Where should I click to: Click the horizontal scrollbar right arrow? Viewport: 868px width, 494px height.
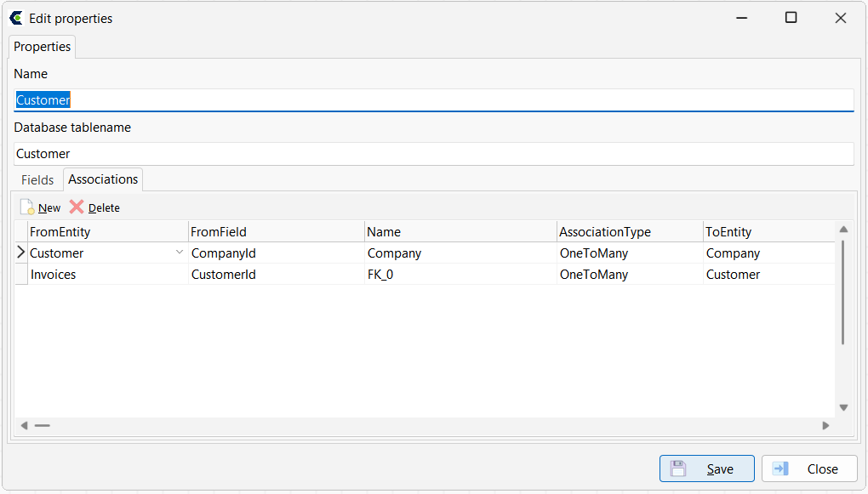tap(825, 425)
